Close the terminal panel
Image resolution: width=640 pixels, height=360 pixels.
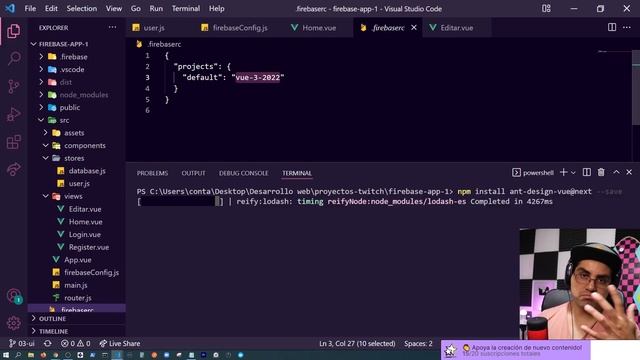pos(629,173)
